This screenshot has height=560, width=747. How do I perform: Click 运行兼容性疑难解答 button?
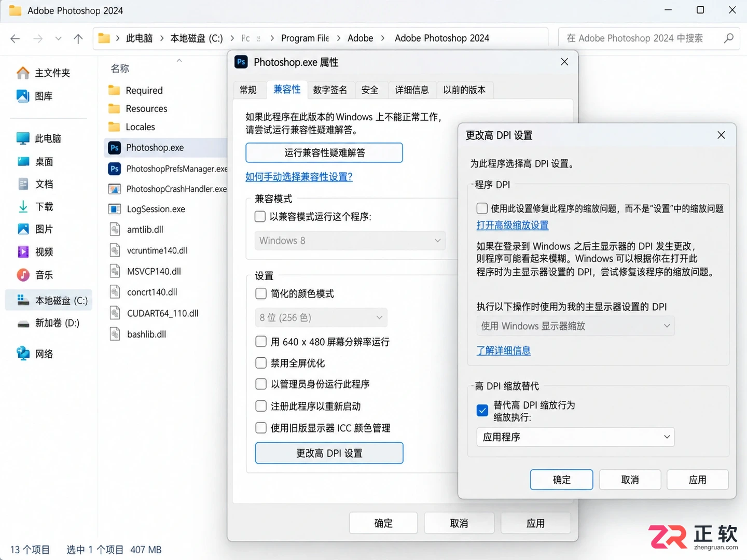pos(324,152)
